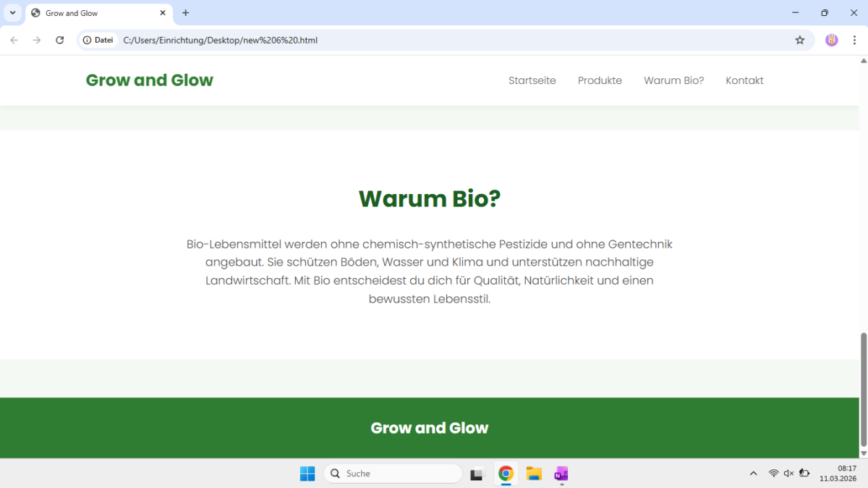Open the Task View icon on taskbar
This screenshot has height=488, width=868.
476,474
